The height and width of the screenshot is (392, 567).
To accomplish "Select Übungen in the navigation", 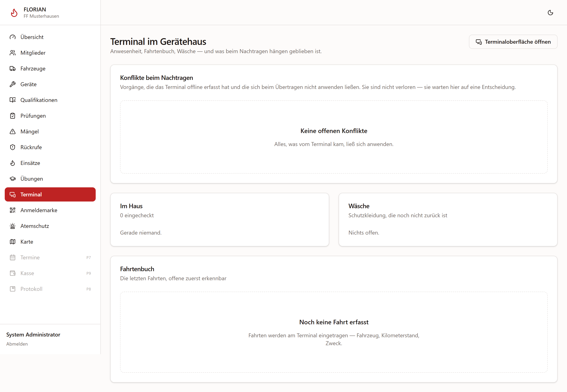I will click(x=50, y=178).
